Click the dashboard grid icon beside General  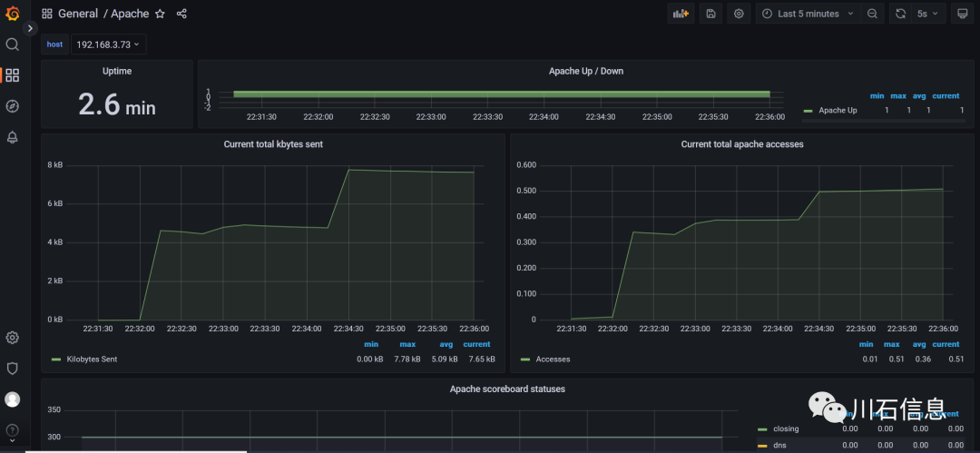pyautogui.click(x=47, y=14)
